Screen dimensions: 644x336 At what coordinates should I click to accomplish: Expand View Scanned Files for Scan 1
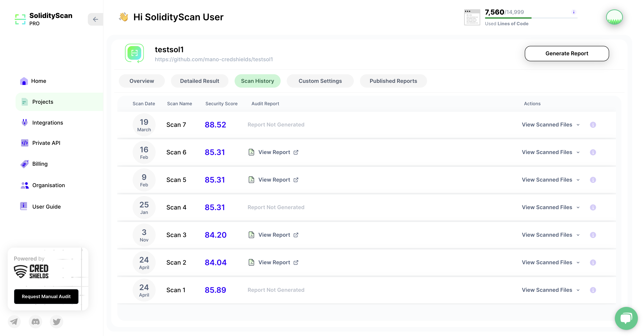(x=550, y=290)
